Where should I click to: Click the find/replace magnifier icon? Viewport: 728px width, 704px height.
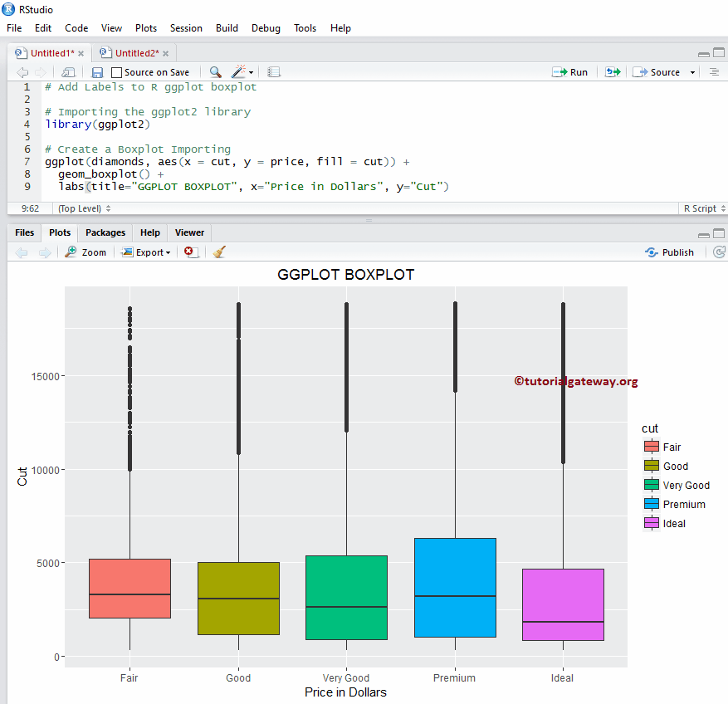pyautogui.click(x=215, y=72)
